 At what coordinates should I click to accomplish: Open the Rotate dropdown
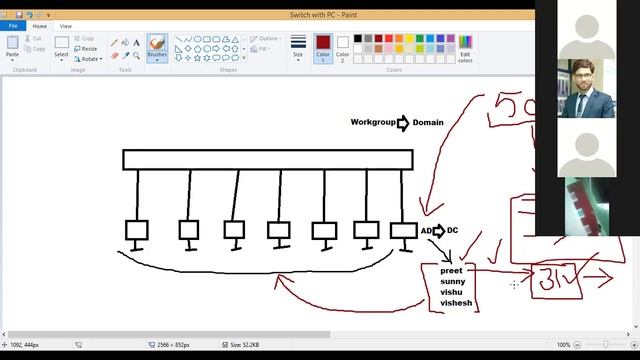[x=88, y=59]
